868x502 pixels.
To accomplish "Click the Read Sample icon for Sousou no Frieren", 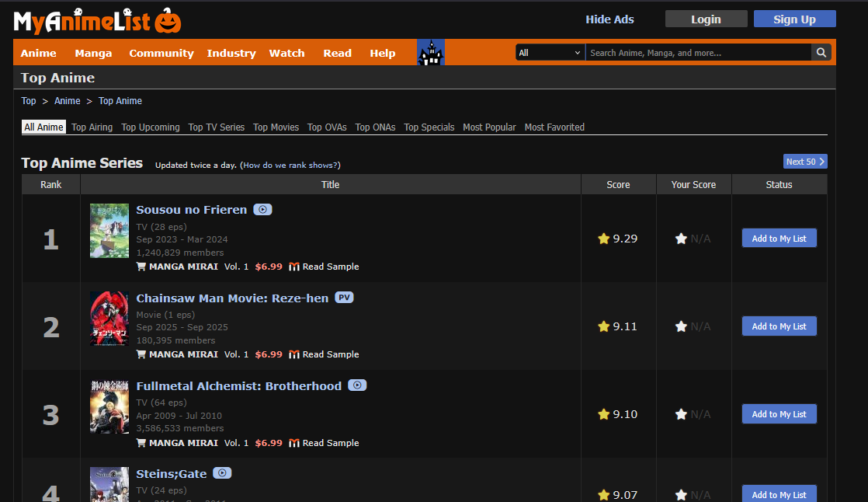I will (x=294, y=267).
